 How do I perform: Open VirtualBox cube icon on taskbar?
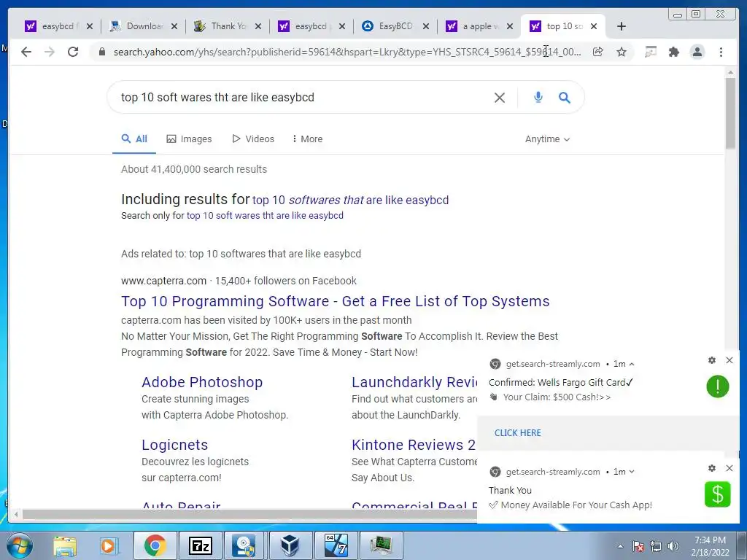coord(290,545)
